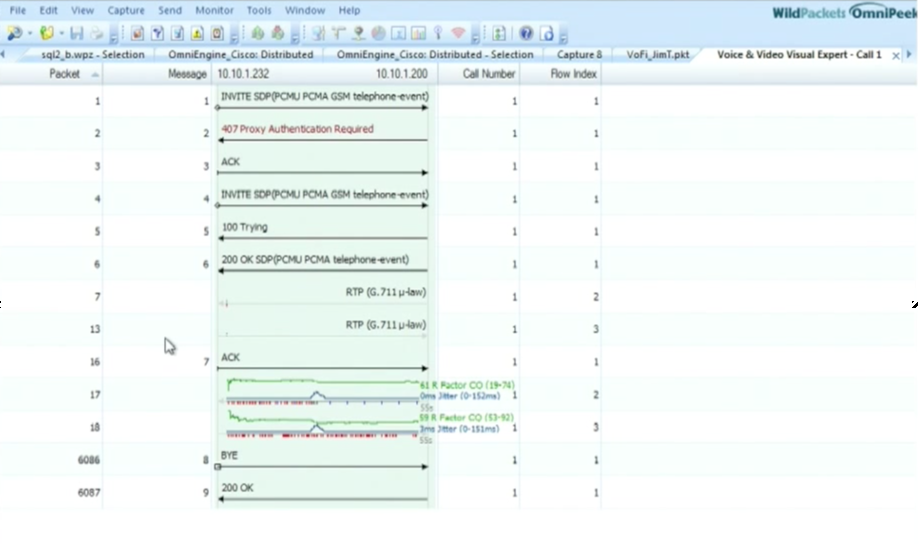The image size is (918, 544).
Task: Select packet number 6087 cell
Action: coord(88,493)
